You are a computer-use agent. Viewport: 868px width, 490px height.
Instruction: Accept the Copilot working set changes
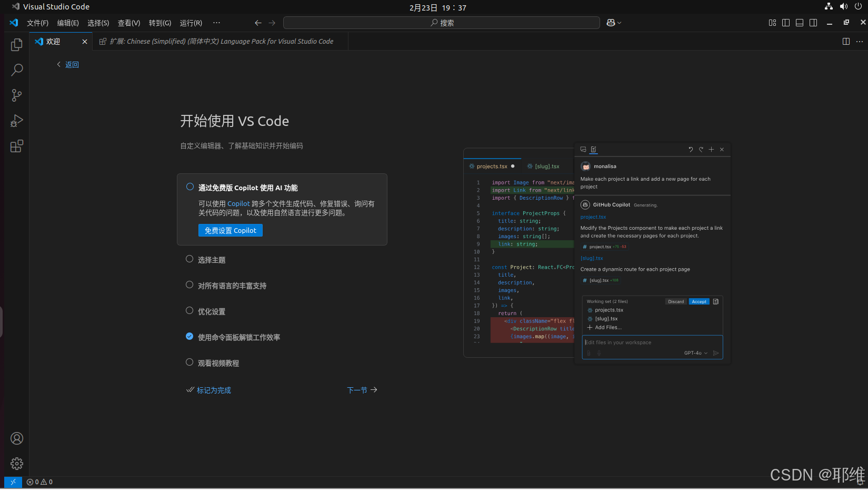coord(699,301)
